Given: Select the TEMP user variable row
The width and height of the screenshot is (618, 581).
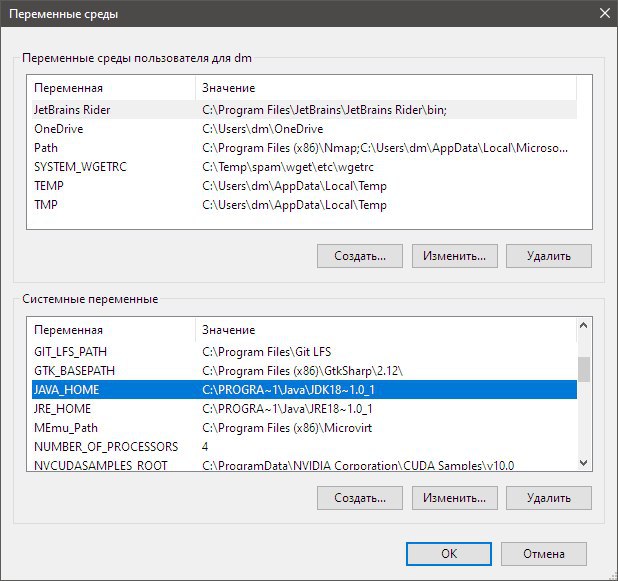Looking at the screenshot, I should [x=304, y=186].
